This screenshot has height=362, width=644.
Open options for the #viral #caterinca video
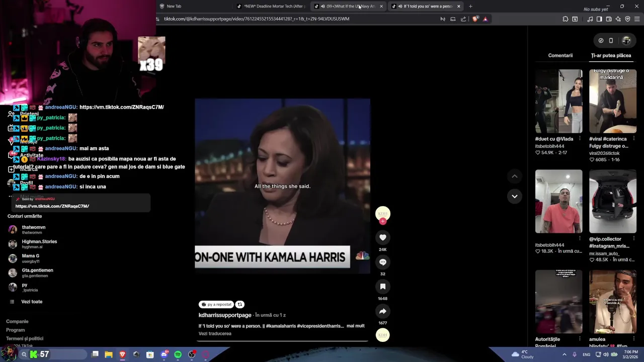click(x=633, y=139)
